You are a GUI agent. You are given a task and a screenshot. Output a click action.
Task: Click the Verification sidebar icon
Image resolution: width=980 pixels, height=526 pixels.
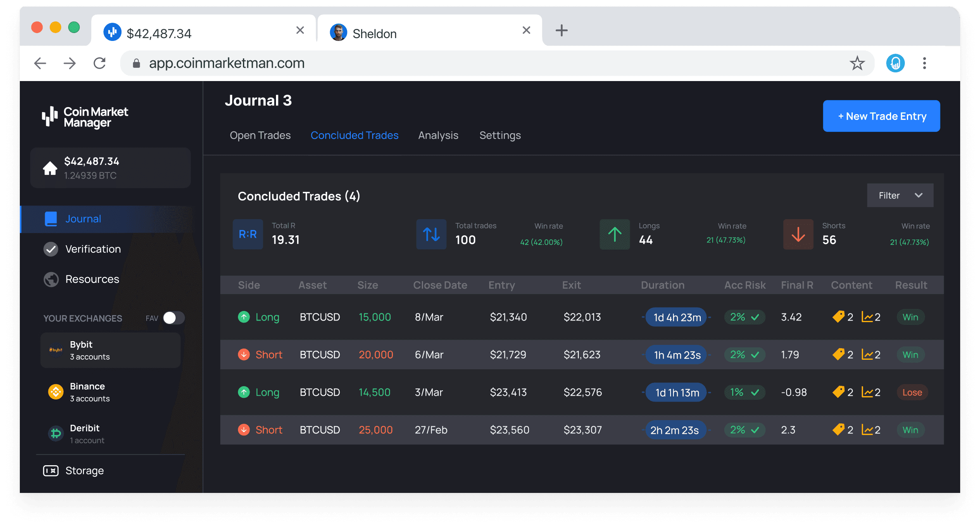pyautogui.click(x=51, y=250)
